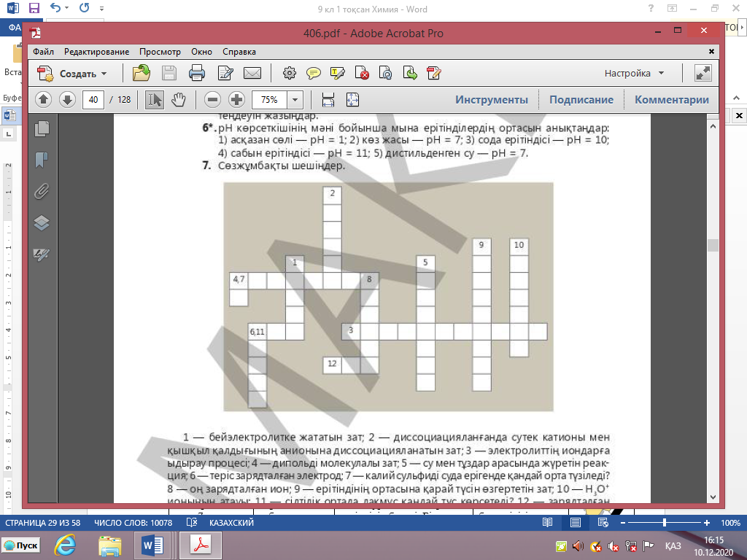This screenshot has height=560, width=747.
Task: Open the Файл menu in Acrobat
Action: (43, 52)
